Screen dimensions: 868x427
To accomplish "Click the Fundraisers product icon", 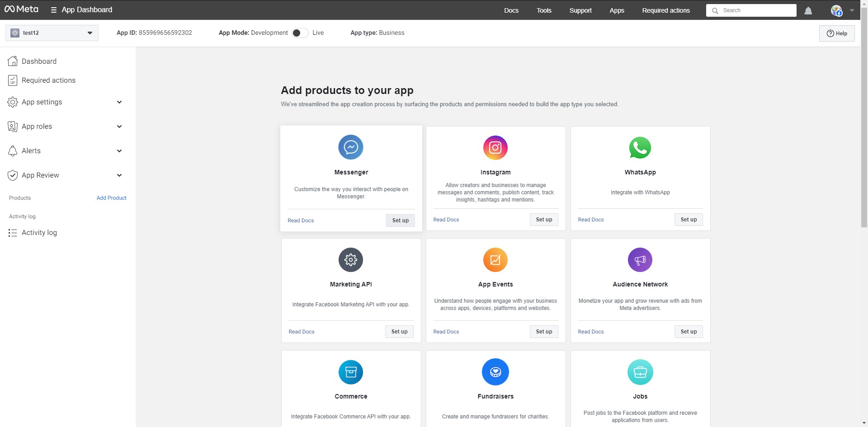I will 495,372.
